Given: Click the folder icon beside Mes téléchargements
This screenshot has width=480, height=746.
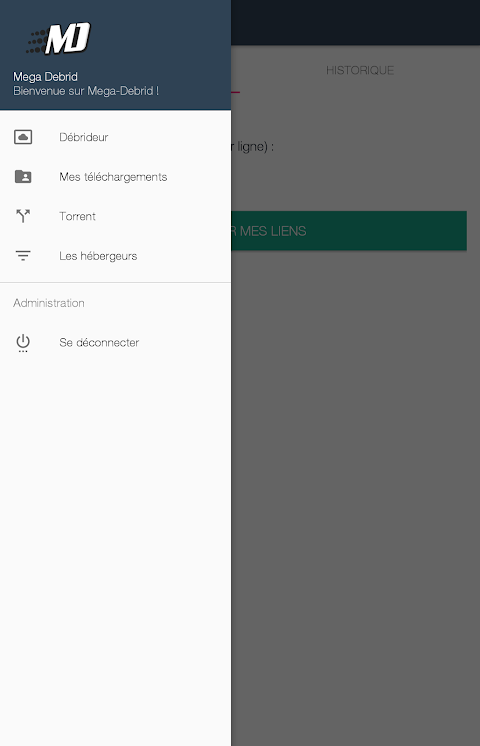Looking at the screenshot, I should click(23, 177).
